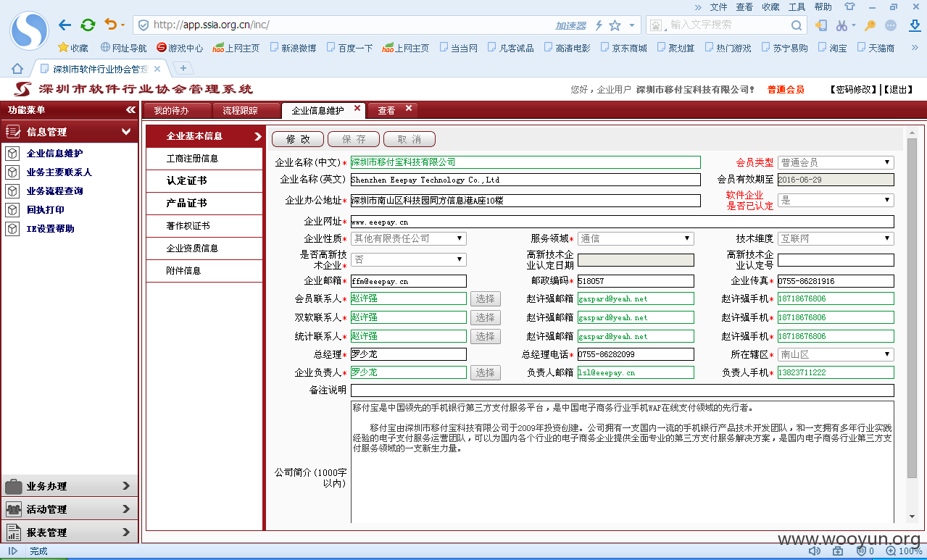Image resolution: width=927 pixels, height=560 pixels.
Task: Click 选择 next to 企业负责人
Action: (x=486, y=372)
